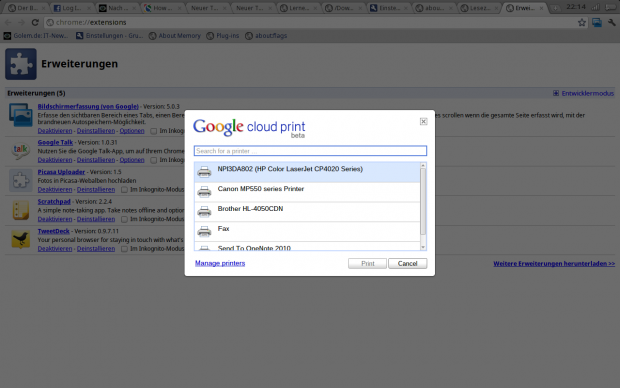
Task: Select Send To OneNote 2010 printer
Action: coord(307,246)
